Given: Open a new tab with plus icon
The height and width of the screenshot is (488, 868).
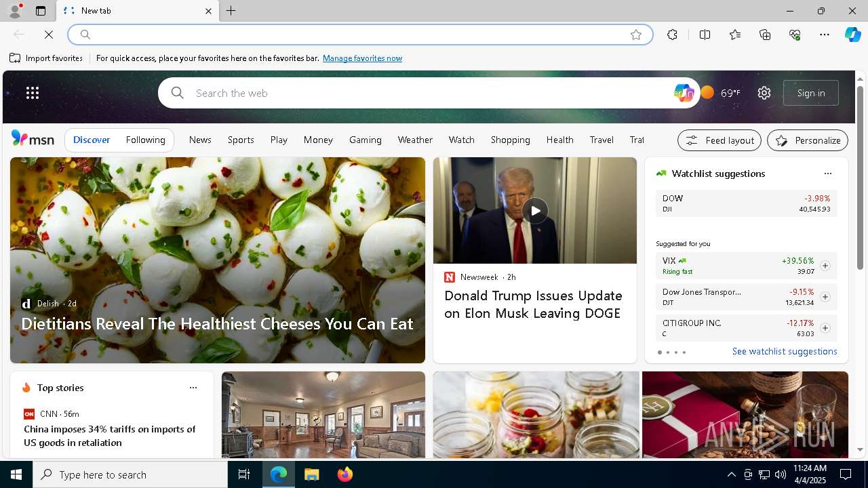Looking at the screenshot, I should click(x=231, y=11).
